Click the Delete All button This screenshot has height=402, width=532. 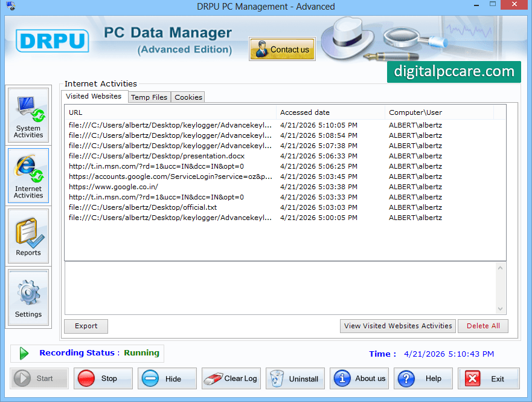click(483, 326)
